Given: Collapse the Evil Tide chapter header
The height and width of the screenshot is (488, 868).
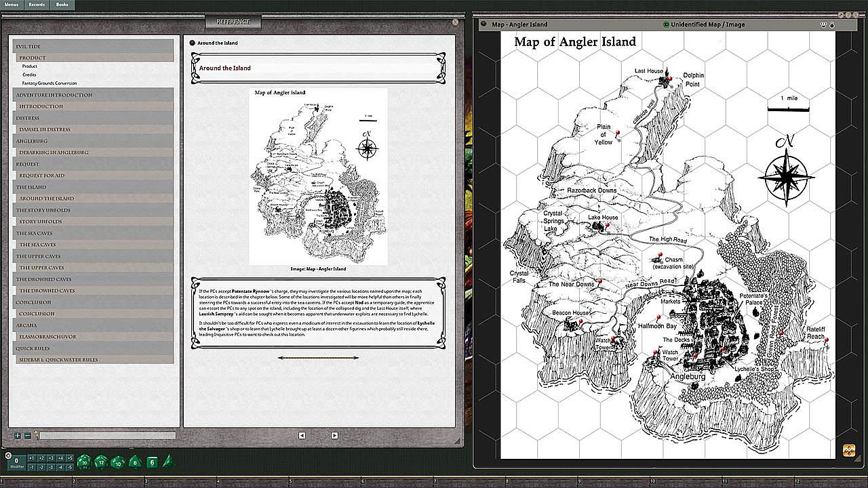Looking at the screenshot, I should coord(94,46).
